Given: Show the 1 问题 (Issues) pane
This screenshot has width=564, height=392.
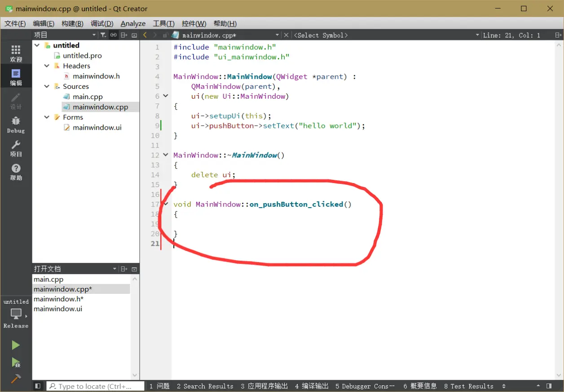Looking at the screenshot, I should [159, 386].
